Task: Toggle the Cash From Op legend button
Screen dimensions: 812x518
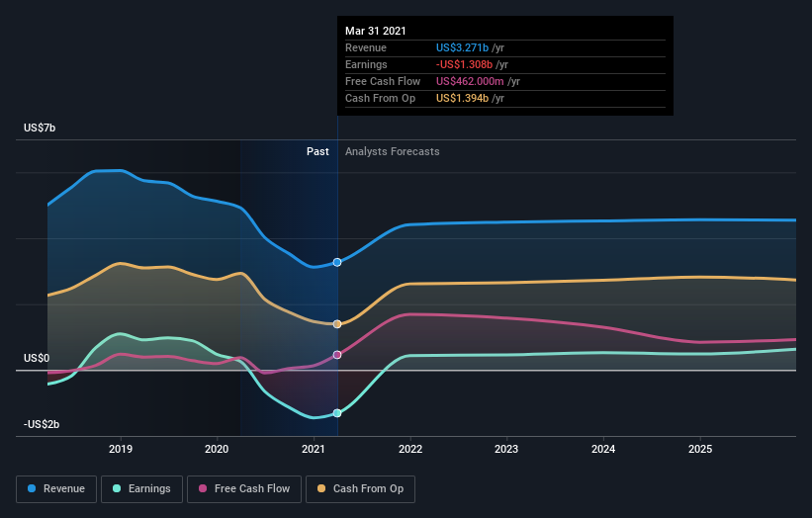Action: [360, 489]
